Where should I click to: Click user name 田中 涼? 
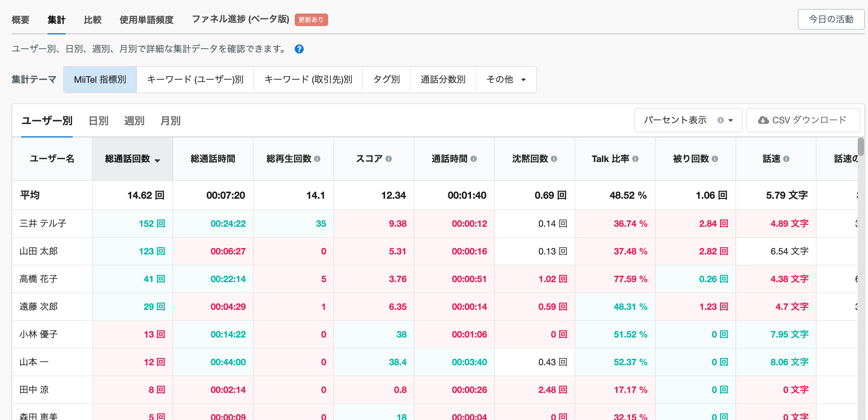point(34,390)
